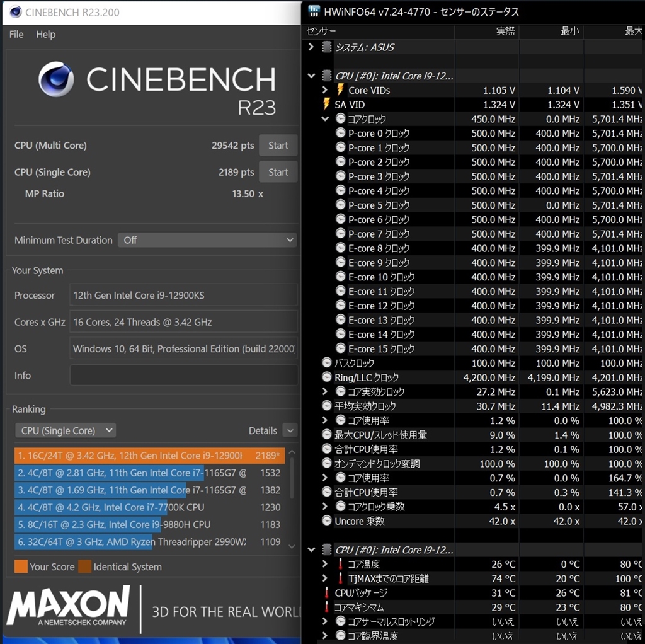Screen dimensions: 645x644
Task: Click the clock icon for P-core 7 クロック
Action: point(340,233)
